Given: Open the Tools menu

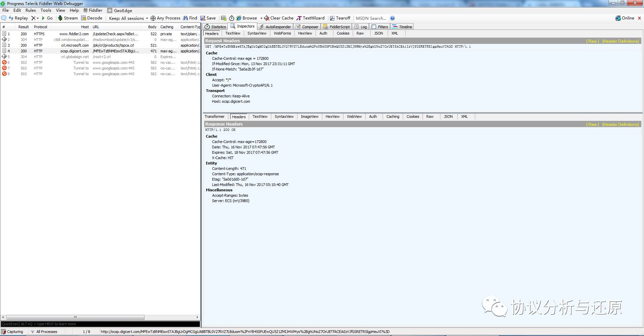Looking at the screenshot, I should [x=46, y=10].
